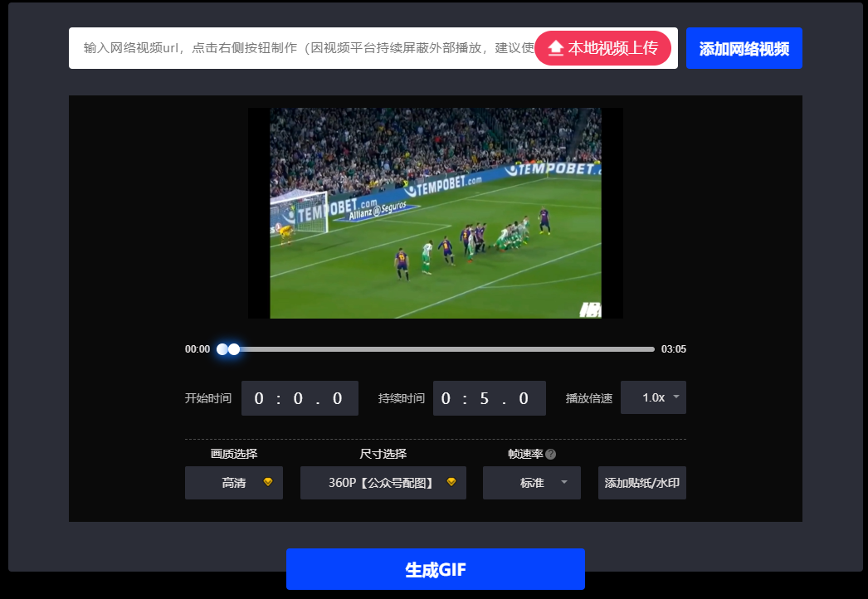Image resolution: width=868 pixels, height=599 pixels.
Task: Open the 尺寸选择 360P【公众号配图】 selector
Action: pos(381,483)
